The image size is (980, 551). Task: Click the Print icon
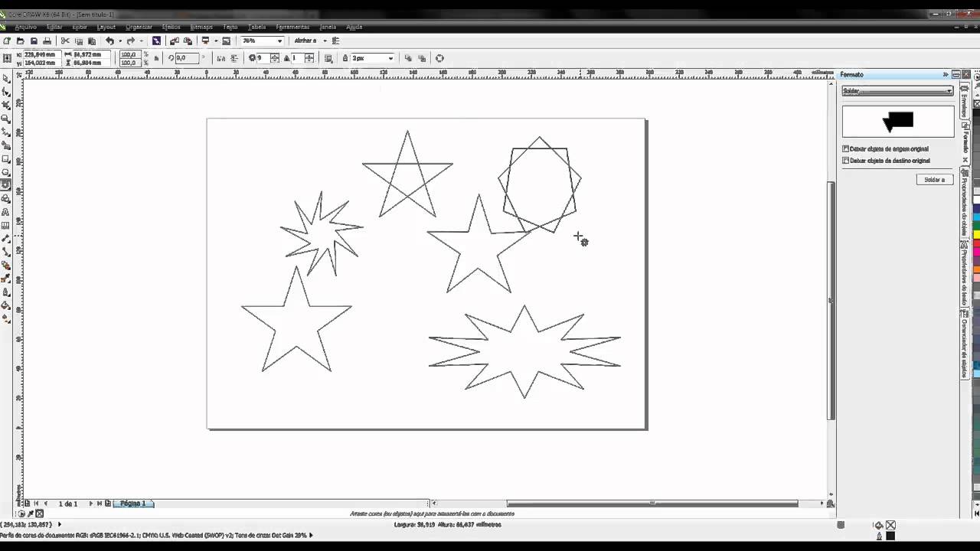(x=47, y=41)
